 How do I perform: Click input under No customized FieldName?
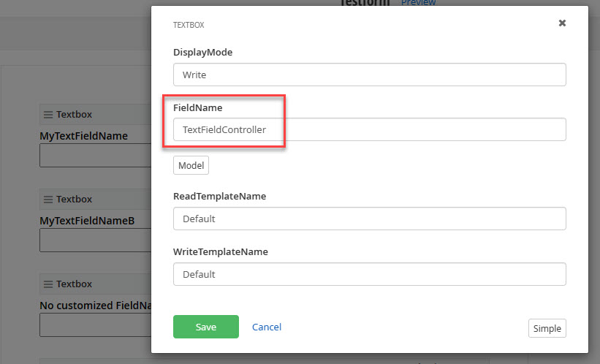click(x=96, y=325)
